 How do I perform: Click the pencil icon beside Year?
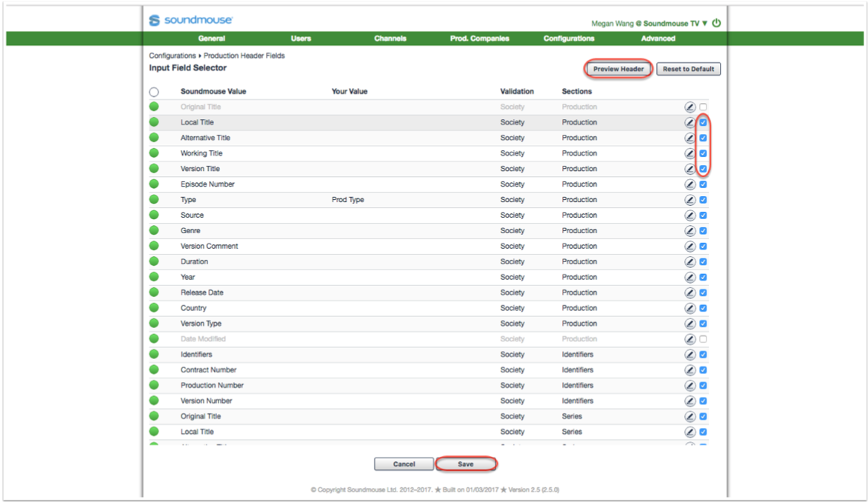pyautogui.click(x=690, y=278)
